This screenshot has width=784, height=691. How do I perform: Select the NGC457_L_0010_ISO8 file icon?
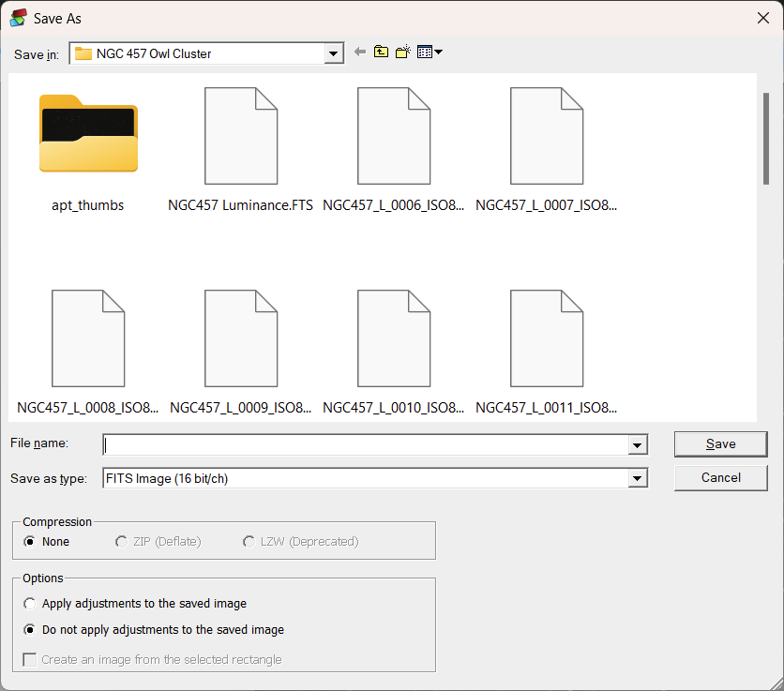tap(394, 338)
